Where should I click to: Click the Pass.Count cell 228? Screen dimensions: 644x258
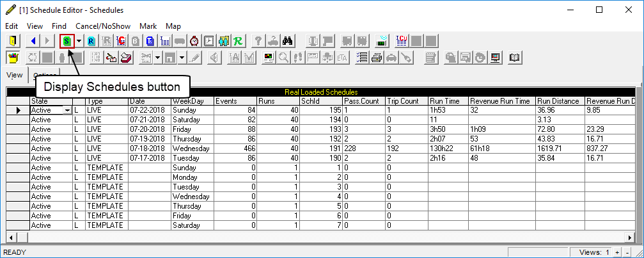[363, 149]
